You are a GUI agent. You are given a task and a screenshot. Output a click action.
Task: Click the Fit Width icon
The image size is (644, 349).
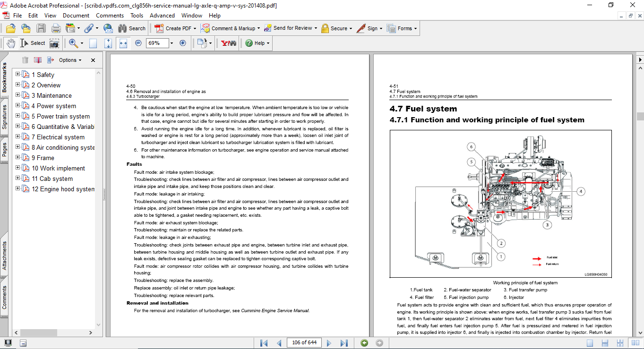coord(123,43)
